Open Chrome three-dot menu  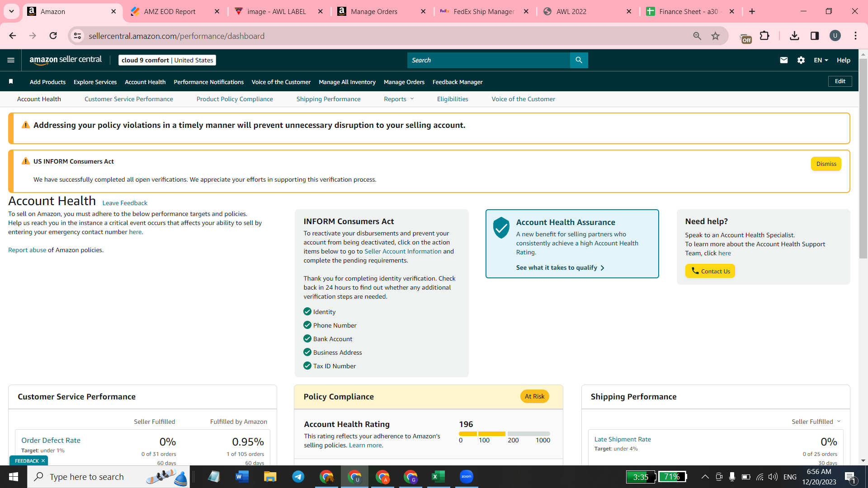[855, 36]
